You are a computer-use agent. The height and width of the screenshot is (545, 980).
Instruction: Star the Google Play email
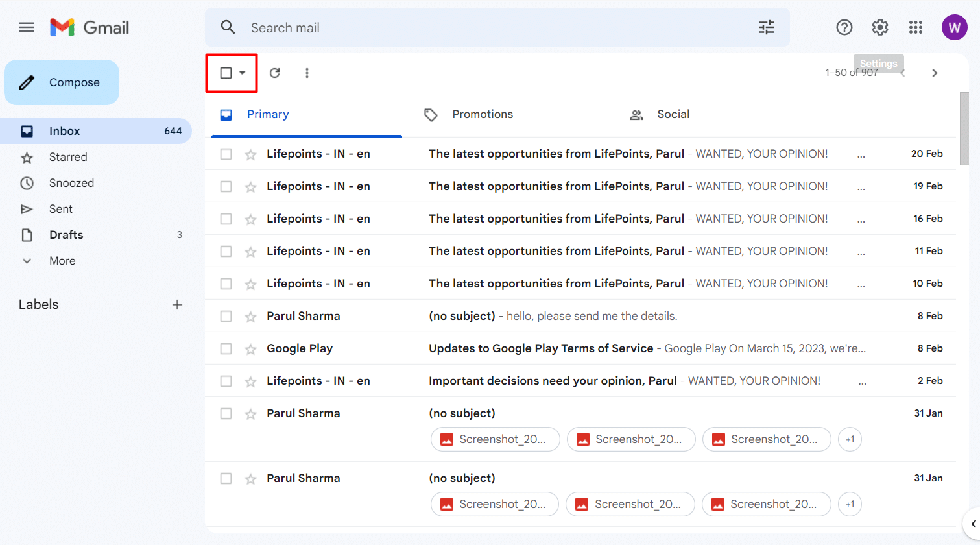pos(250,349)
